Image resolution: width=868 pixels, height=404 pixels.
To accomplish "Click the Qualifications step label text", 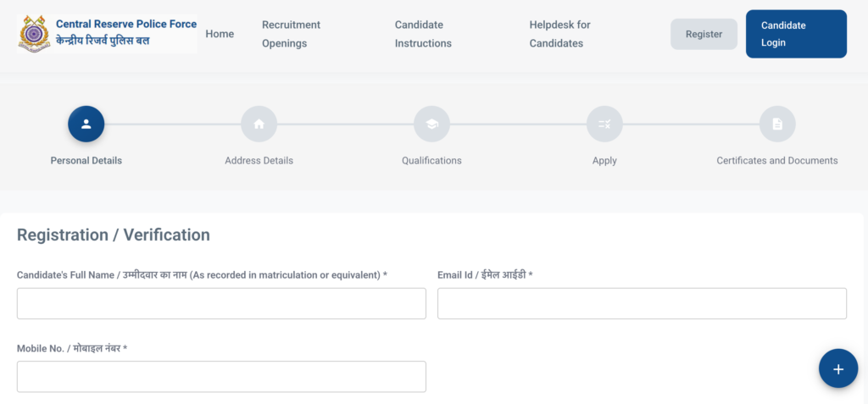I will (431, 160).
